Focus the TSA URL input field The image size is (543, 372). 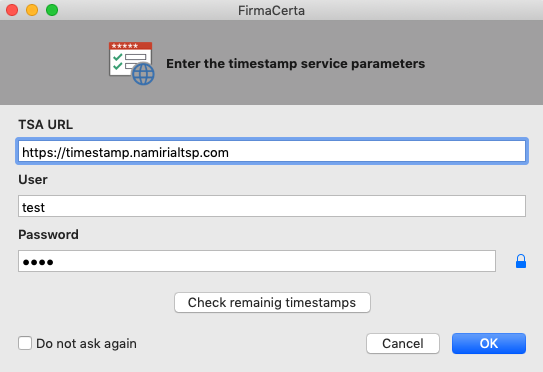[272, 151]
